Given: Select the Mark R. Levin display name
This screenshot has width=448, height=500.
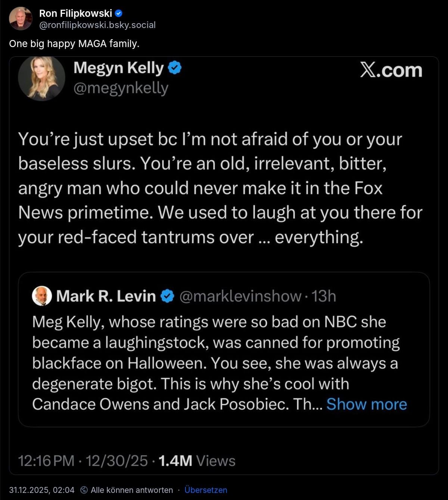Looking at the screenshot, I should [x=106, y=296].
